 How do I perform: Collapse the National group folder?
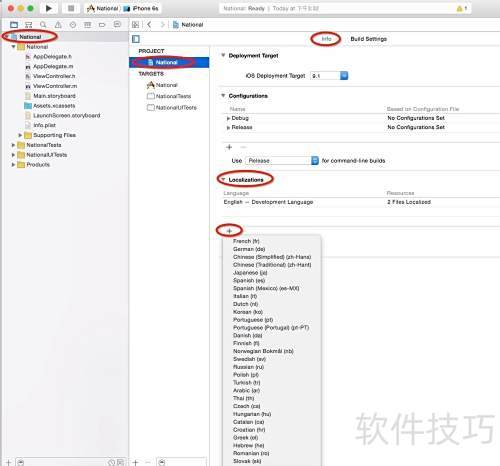[x=13, y=47]
